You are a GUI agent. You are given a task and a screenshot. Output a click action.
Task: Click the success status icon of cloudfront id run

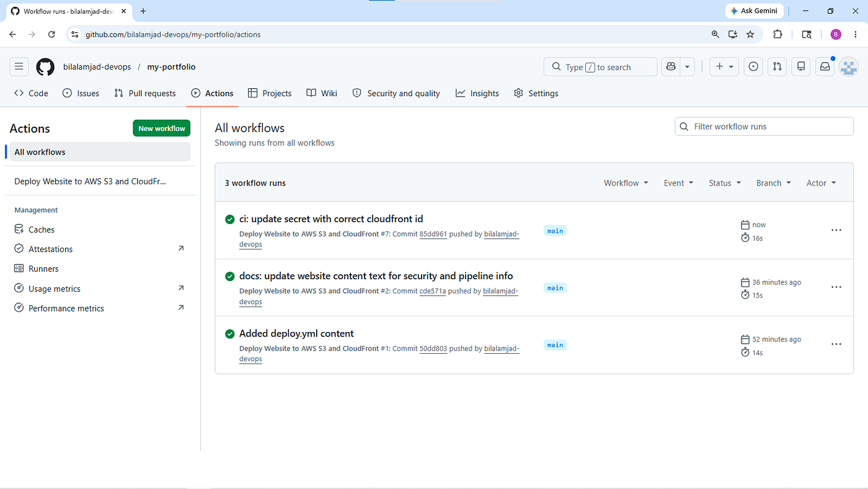pos(230,219)
